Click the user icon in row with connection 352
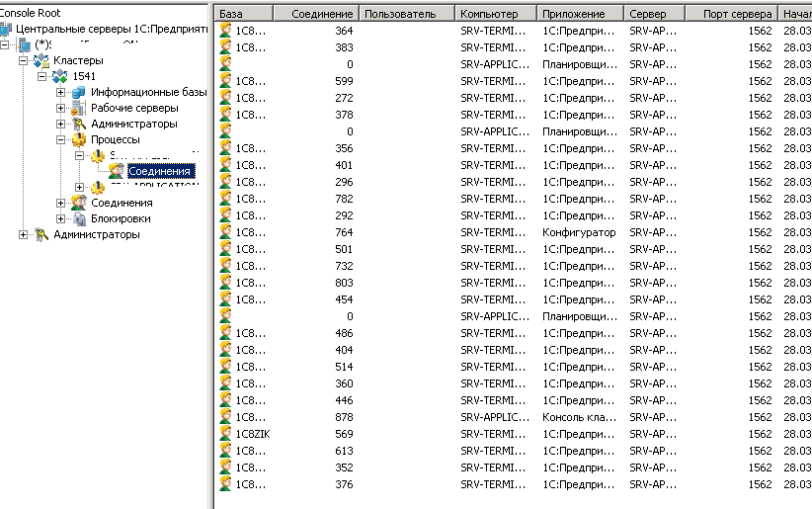 click(225, 467)
